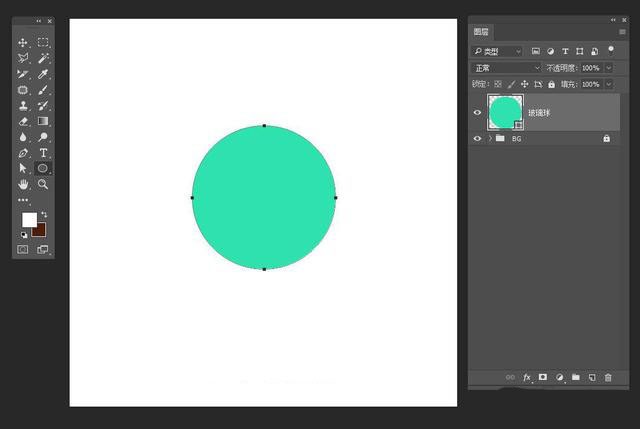Add a layer style via fx icon
Image resolution: width=640 pixels, height=429 pixels.
(x=527, y=378)
